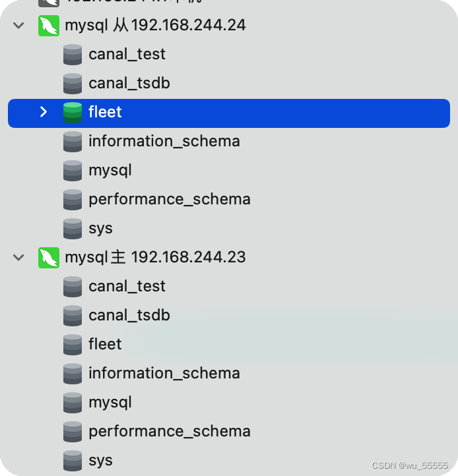Select the mysql 从 192.168.244.24 connection label

click(155, 26)
